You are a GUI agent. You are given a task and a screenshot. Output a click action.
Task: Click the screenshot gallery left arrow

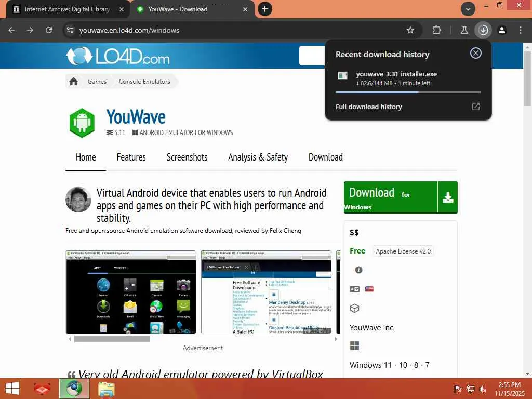click(x=70, y=339)
